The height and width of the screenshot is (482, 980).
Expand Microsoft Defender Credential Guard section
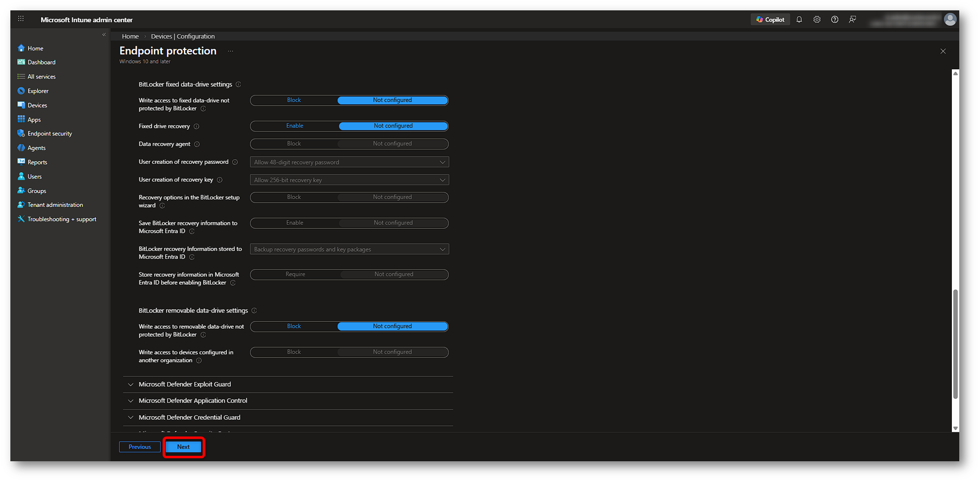(288, 418)
